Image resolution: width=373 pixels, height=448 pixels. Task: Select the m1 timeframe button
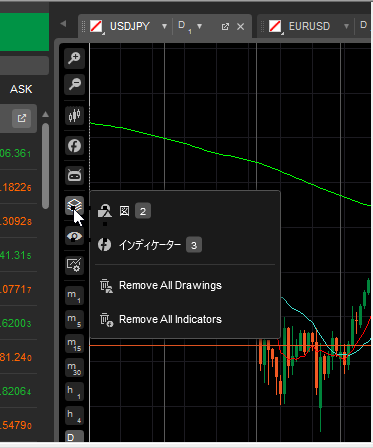click(74, 296)
